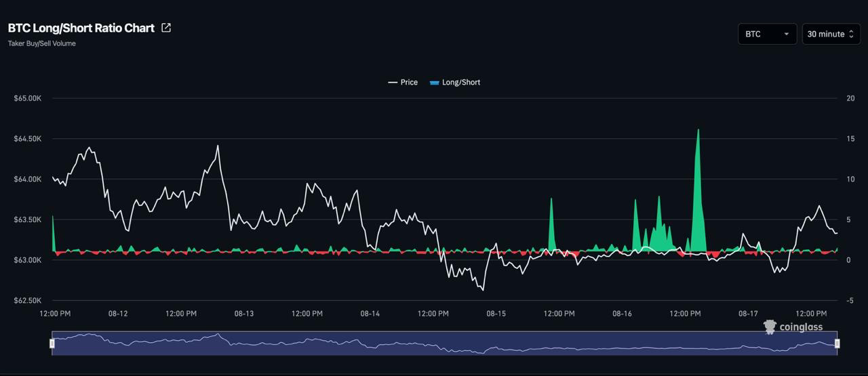This screenshot has height=376, width=868.
Task: Click the $65.00K price axis label
Action: 28,98
